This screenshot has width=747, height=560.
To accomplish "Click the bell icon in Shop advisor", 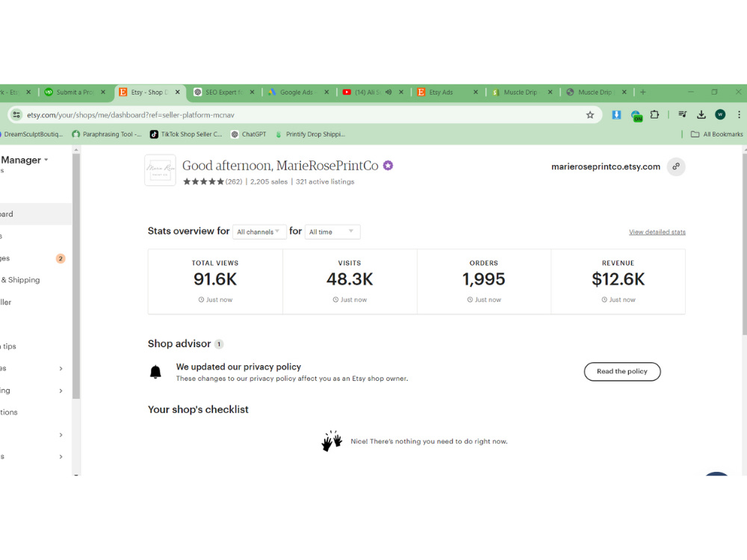I will coord(155,372).
